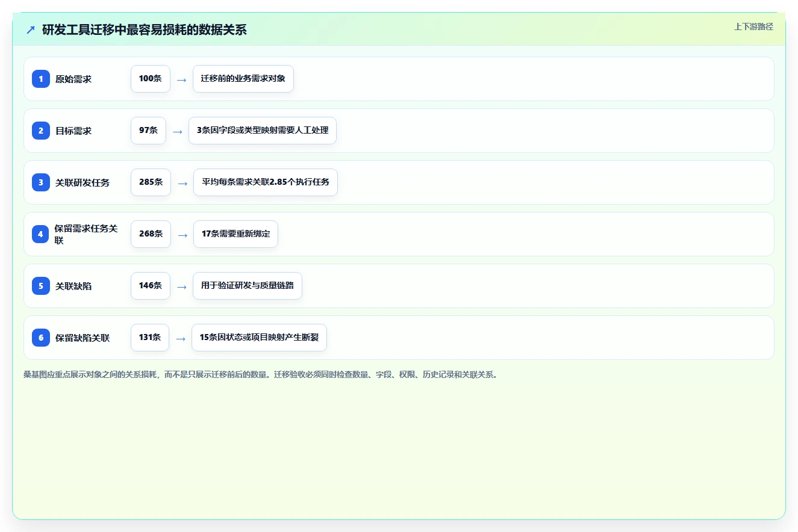Click the arrow after 100条
Image resolution: width=798 pixels, height=532 pixels.
pyautogui.click(x=182, y=79)
